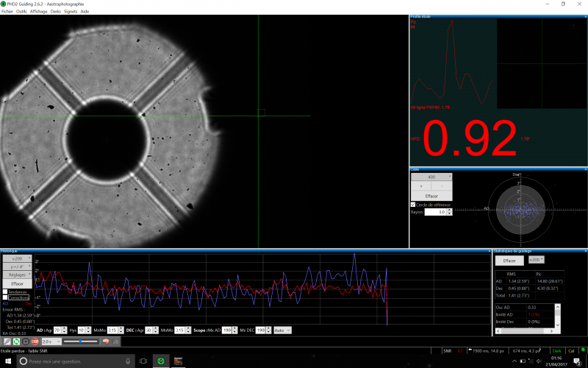The height and width of the screenshot is (368, 588).
Task: Click the DEC MnMo field
Action: [x=179, y=330]
